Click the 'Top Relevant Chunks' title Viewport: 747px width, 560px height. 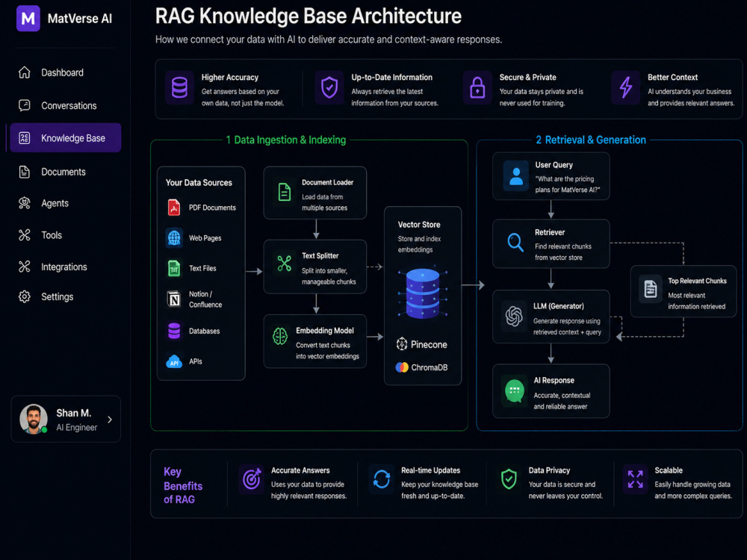pos(698,281)
